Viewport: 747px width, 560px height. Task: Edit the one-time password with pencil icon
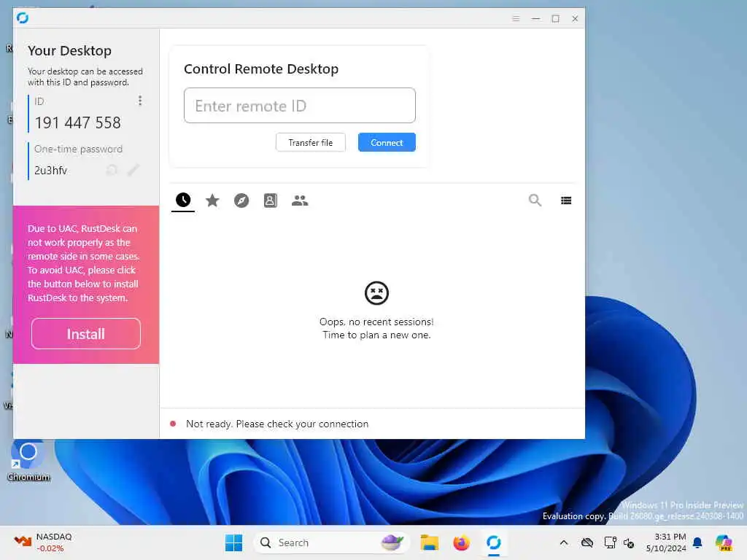pyautogui.click(x=133, y=170)
